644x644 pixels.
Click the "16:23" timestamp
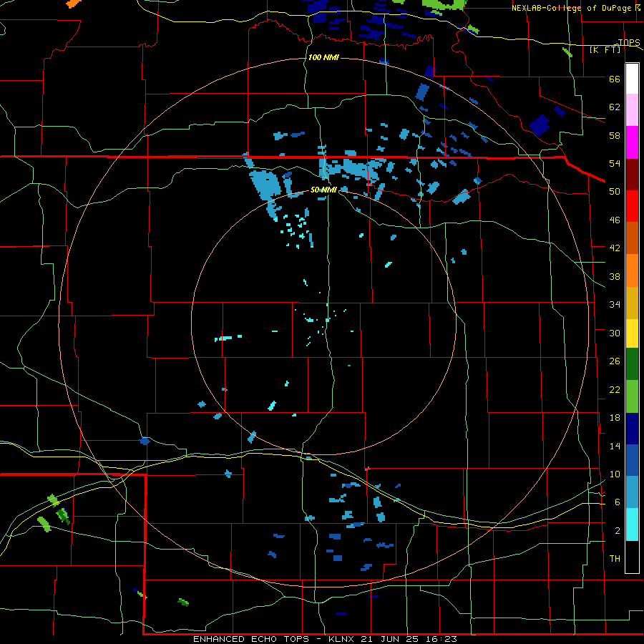click(x=441, y=639)
